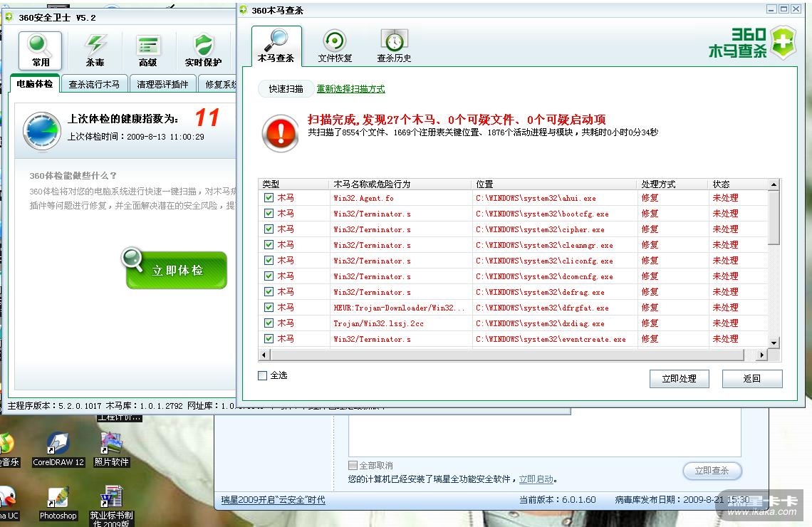
Task: Uncheck the dxdiag.exe row checkbox
Action: tap(269, 323)
